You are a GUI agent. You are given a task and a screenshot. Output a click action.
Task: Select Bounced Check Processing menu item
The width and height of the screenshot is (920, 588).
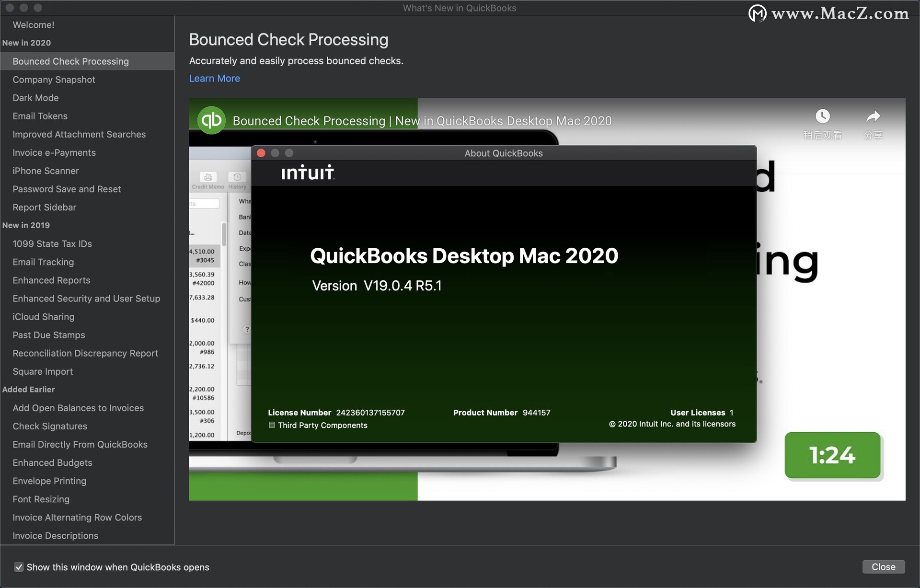pos(70,61)
